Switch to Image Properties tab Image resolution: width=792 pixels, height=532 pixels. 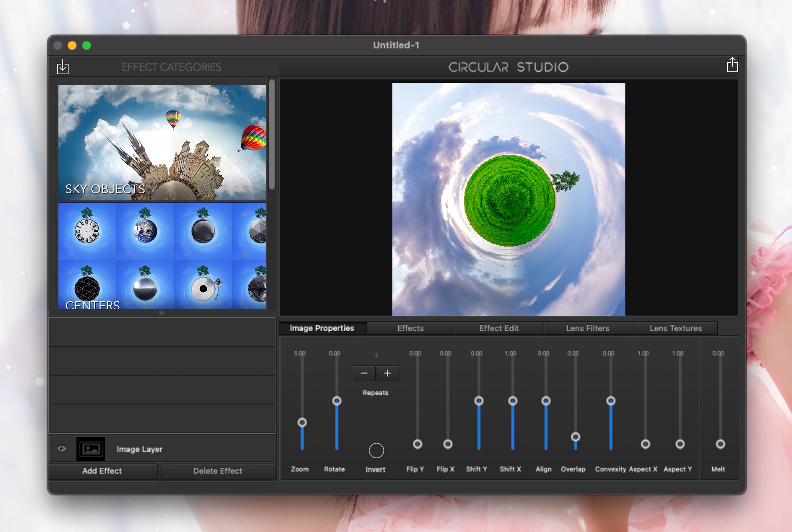pos(322,328)
